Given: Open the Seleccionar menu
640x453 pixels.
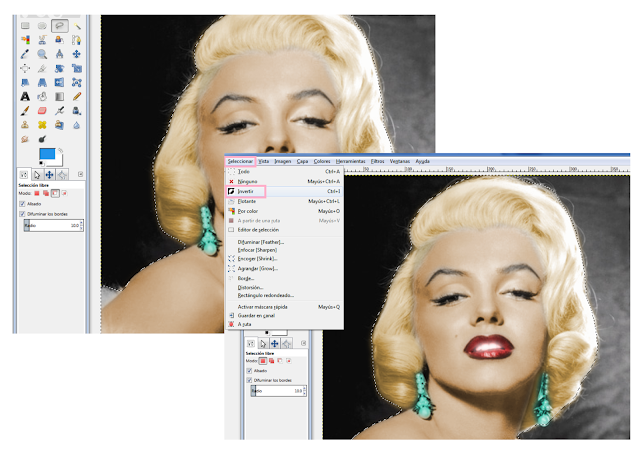Looking at the screenshot, I should 240,161.
